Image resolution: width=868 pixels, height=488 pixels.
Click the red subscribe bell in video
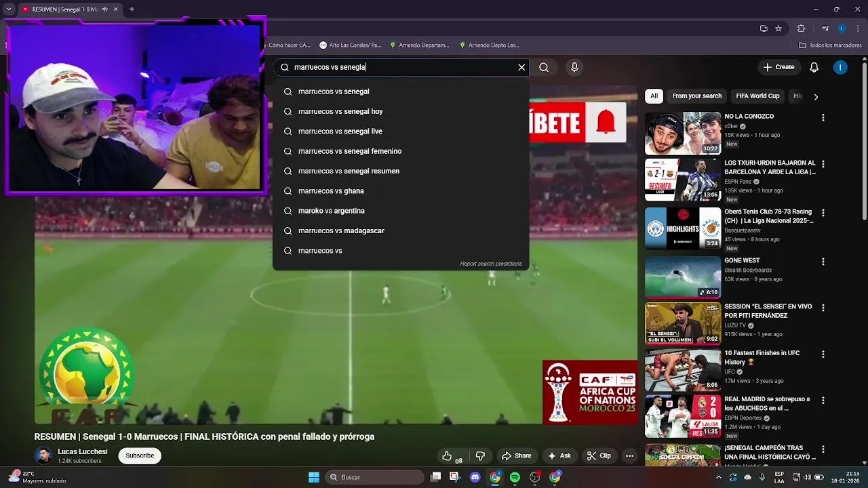pyautogui.click(x=606, y=122)
